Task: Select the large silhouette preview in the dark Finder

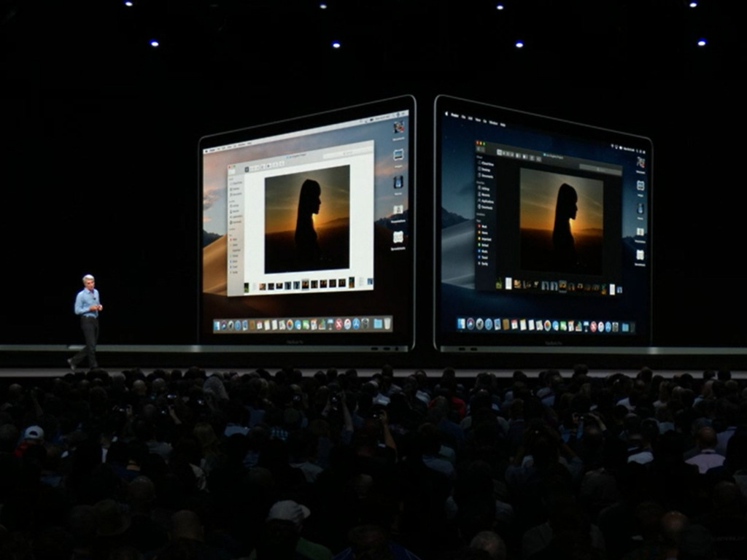Action: (561, 222)
